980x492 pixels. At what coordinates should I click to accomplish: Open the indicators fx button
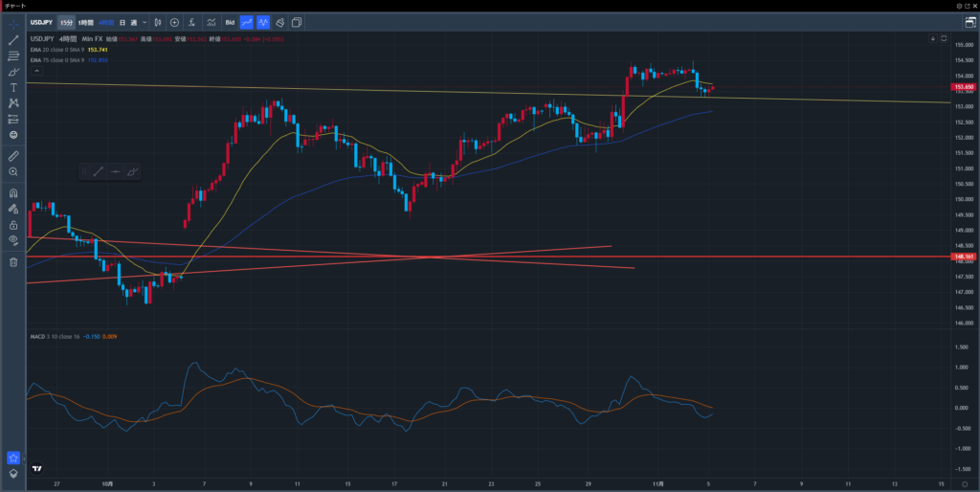(192, 21)
